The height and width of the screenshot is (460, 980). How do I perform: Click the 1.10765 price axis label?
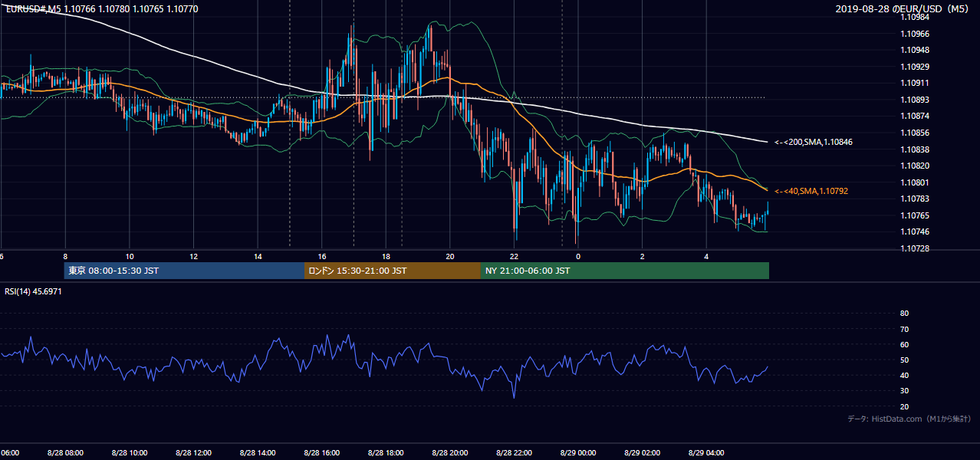(914, 215)
